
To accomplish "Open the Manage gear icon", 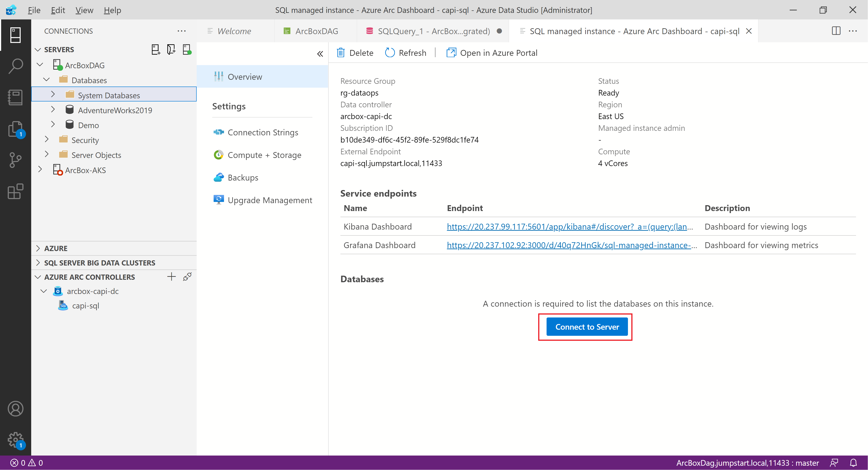I will tap(16, 440).
